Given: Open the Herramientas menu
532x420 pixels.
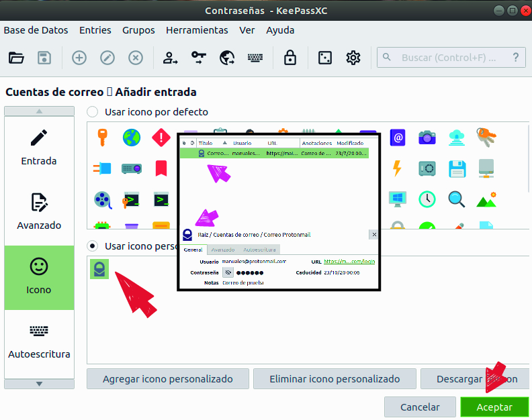Looking at the screenshot, I should tap(197, 30).
